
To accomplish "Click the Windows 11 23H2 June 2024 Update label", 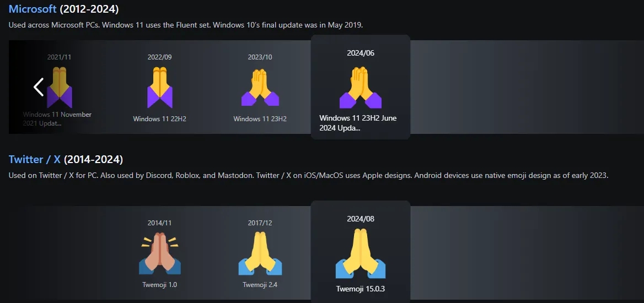I will (358, 123).
